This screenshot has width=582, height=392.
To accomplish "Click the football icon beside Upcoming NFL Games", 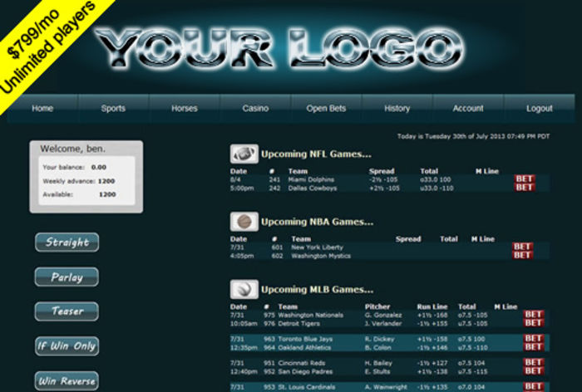I will [x=243, y=154].
